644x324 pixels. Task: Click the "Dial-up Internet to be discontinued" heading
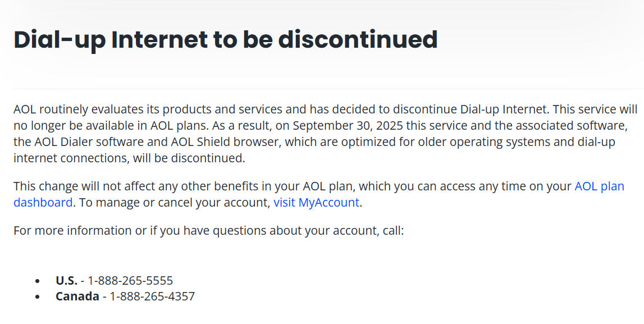click(225, 40)
